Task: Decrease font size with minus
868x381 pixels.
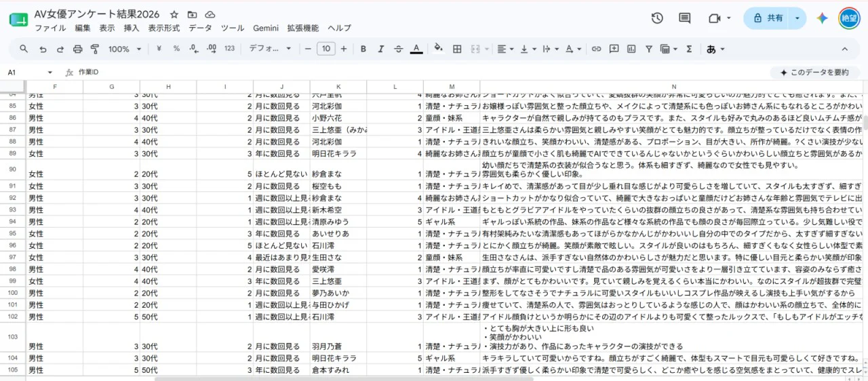Action: point(308,49)
